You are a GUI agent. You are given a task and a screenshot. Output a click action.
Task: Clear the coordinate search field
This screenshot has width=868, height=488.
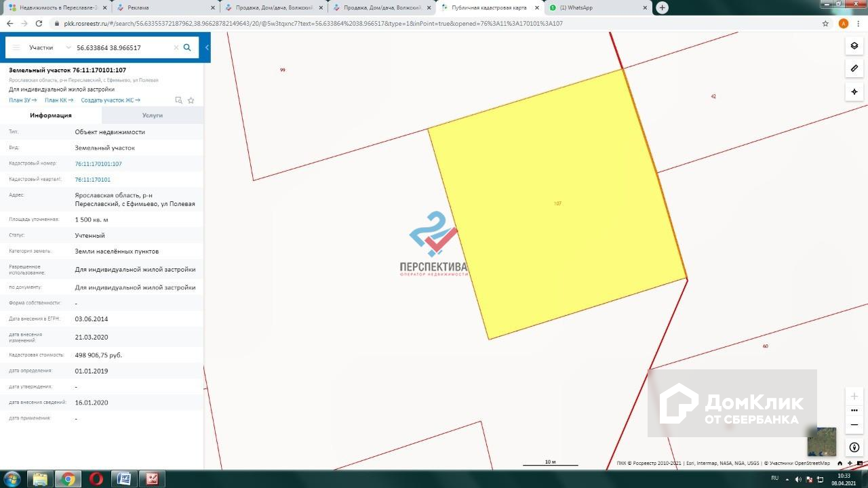coord(176,48)
